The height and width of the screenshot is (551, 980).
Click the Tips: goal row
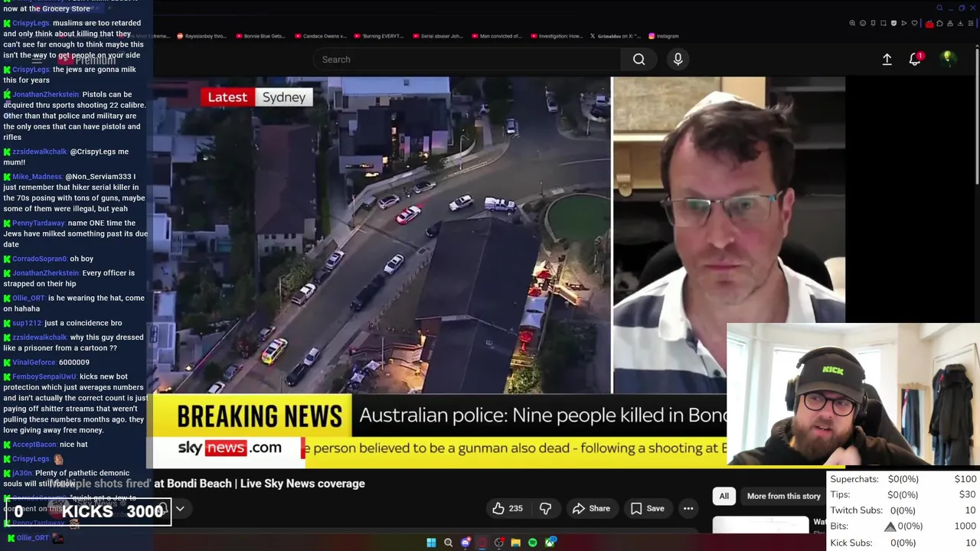(x=903, y=495)
